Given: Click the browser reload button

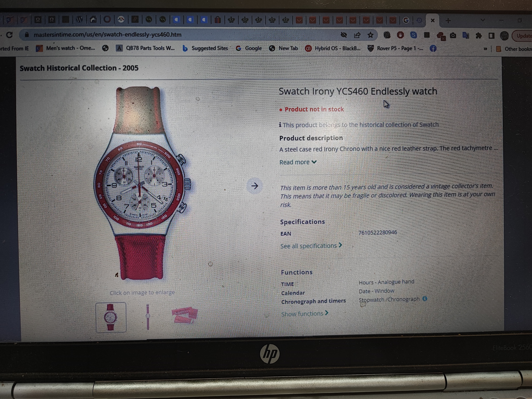Looking at the screenshot, I should [x=9, y=35].
